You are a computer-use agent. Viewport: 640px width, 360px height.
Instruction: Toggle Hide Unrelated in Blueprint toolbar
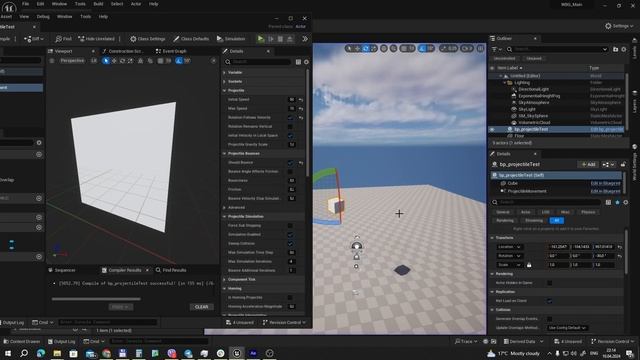click(96, 39)
